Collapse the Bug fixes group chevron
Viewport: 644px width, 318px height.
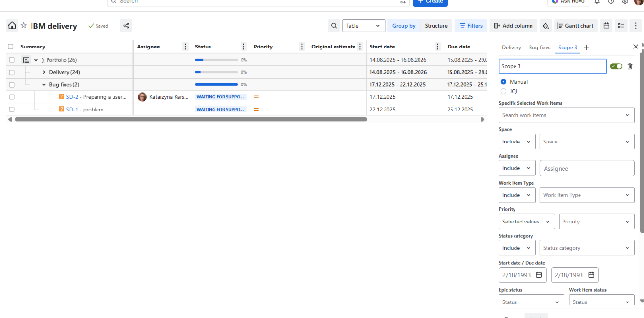point(44,84)
